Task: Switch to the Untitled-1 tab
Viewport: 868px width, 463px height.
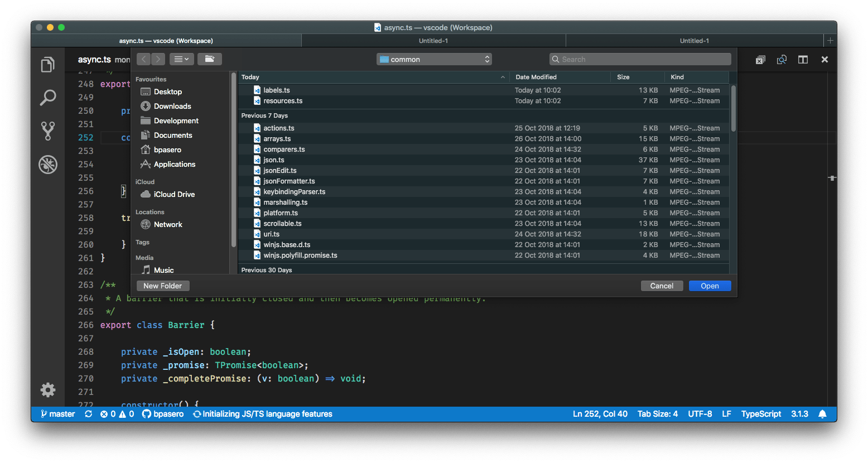Action: [433, 40]
